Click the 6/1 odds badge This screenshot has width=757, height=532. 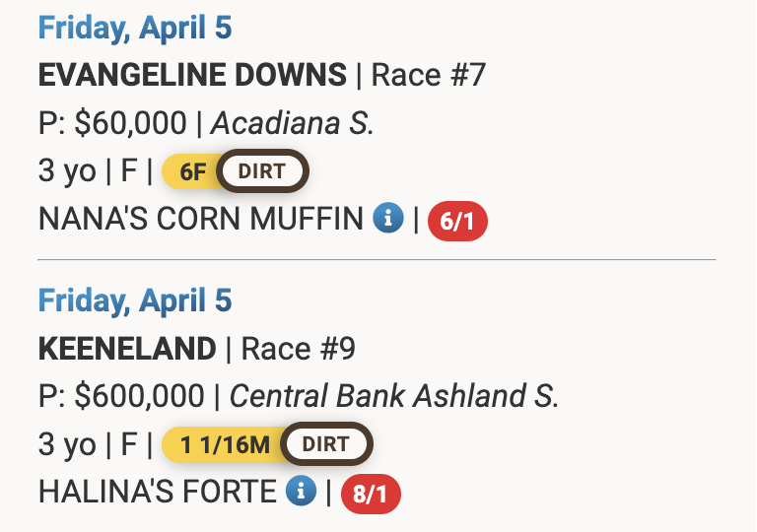(x=457, y=221)
